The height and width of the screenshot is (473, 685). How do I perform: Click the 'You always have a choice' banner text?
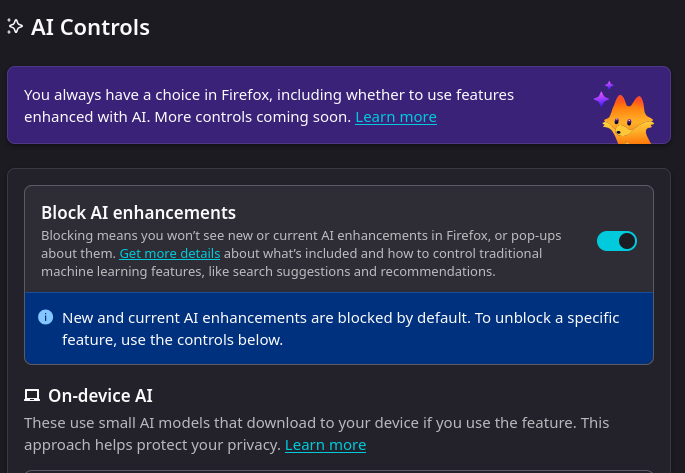coord(268,95)
